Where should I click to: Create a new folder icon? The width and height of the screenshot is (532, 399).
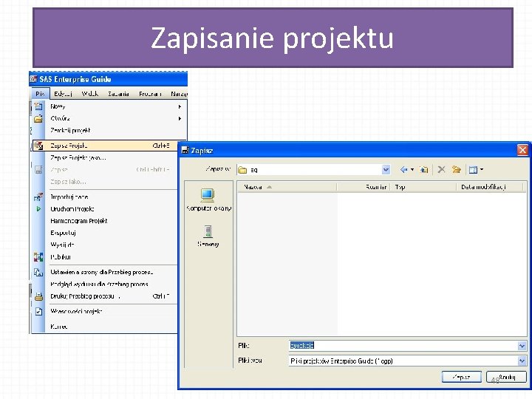pos(457,169)
